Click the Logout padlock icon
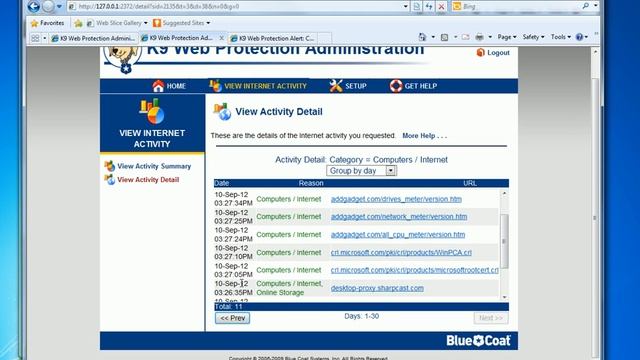Viewport: 640px width, 360px height. pos(480,52)
